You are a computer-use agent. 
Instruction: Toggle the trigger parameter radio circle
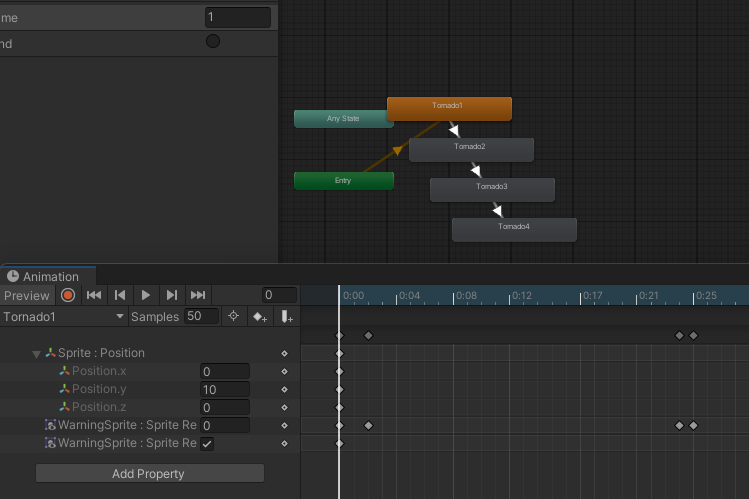coord(213,42)
